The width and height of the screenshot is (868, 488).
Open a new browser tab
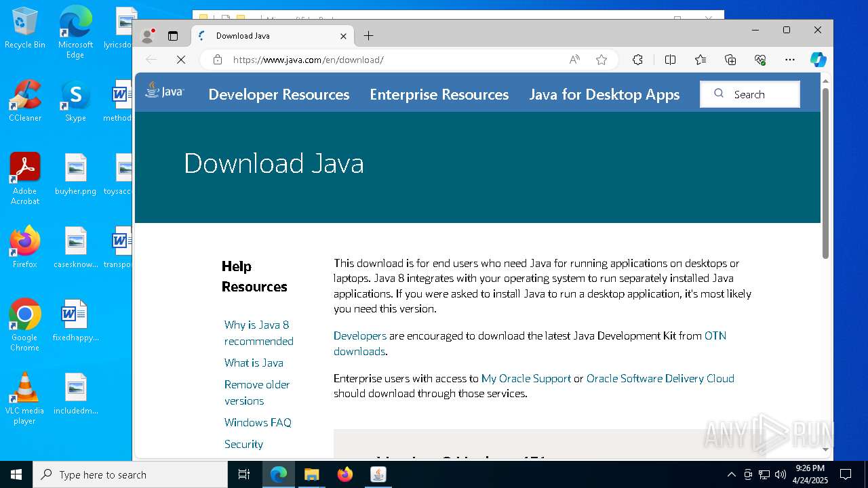click(368, 36)
